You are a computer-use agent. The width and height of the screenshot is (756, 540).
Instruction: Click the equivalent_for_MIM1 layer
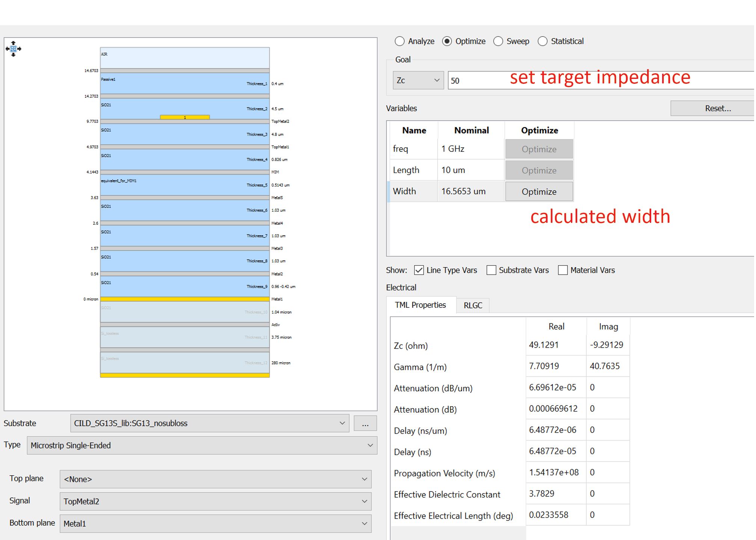pyautogui.click(x=185, y=185)
